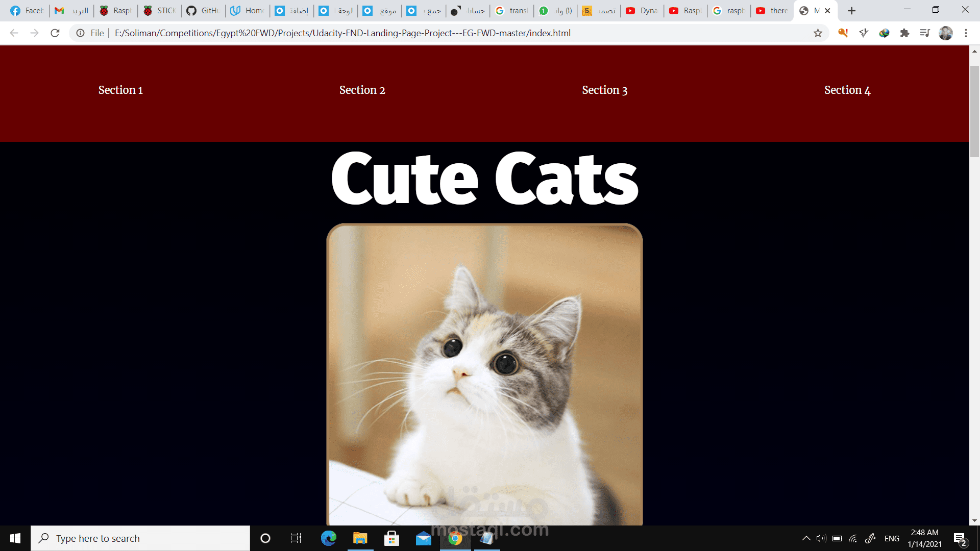The image size is (980, 551).
Task: View site information icon beside File
Action: 80,33
